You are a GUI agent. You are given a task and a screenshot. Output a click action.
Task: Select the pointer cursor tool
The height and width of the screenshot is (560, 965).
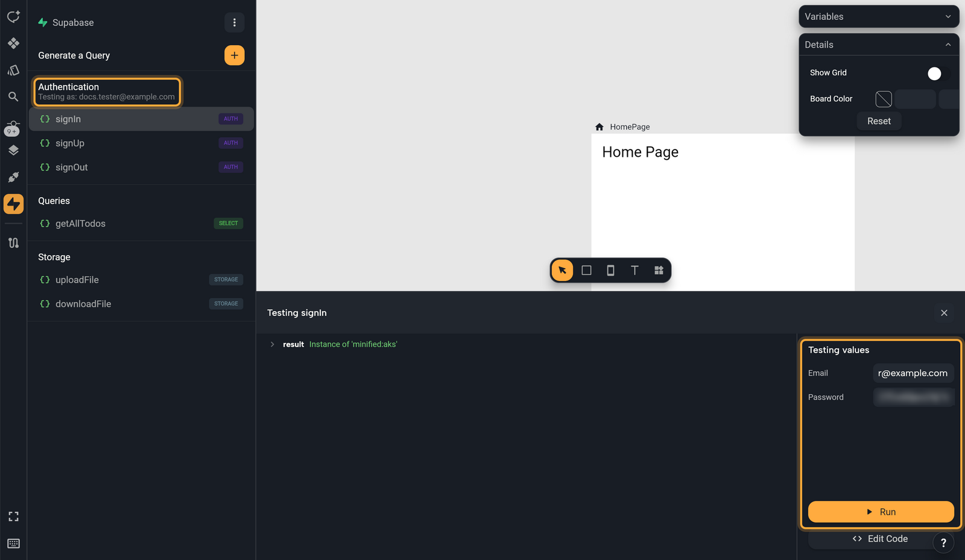tap(562, 270)
